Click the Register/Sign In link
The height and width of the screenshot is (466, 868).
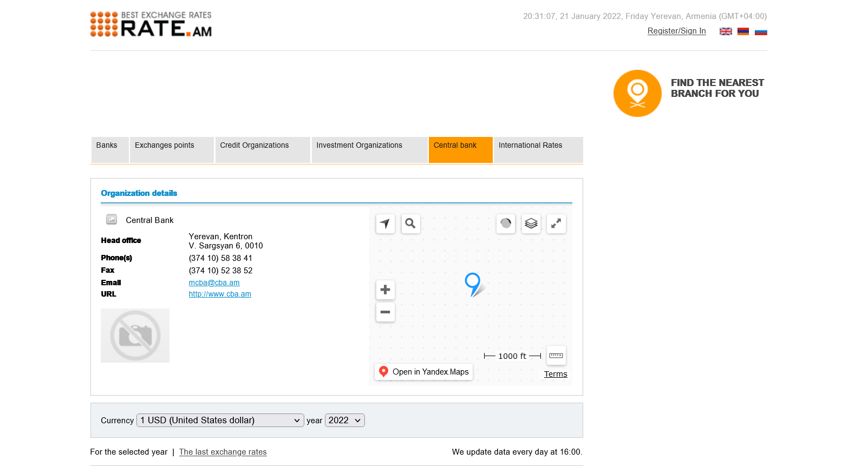click(676, 31)
